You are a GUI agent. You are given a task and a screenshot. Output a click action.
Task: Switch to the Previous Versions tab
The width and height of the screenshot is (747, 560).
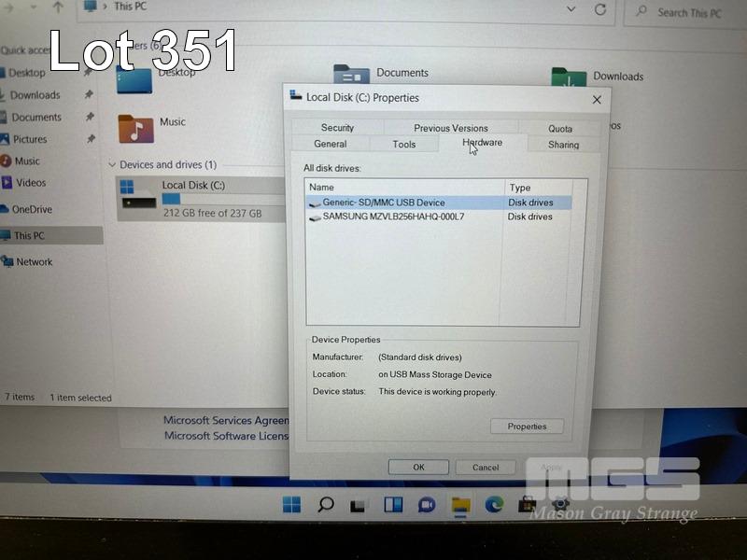point(451,128)
